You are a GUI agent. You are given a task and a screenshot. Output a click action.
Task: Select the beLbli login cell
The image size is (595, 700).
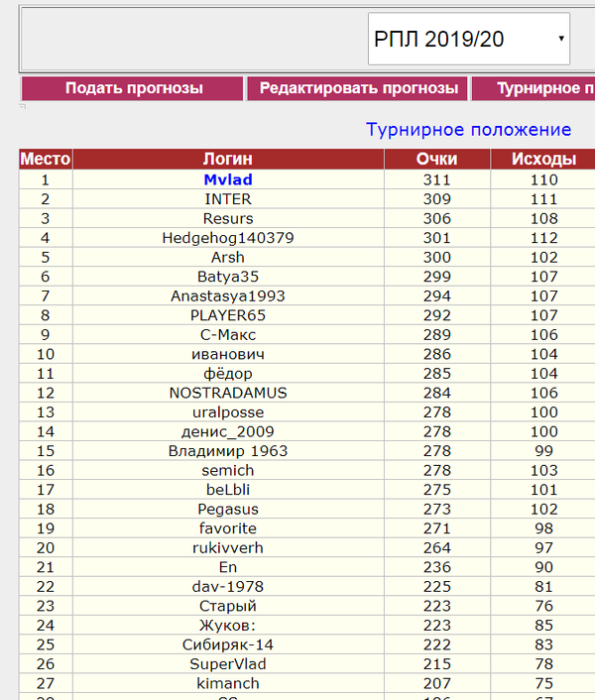click(228, 490)
